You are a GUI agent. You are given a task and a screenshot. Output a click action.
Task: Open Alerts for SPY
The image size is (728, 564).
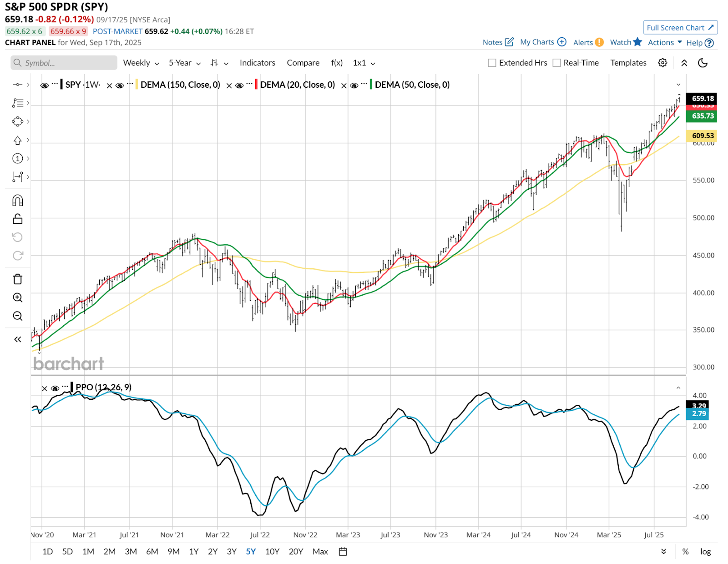coord(588,42)
